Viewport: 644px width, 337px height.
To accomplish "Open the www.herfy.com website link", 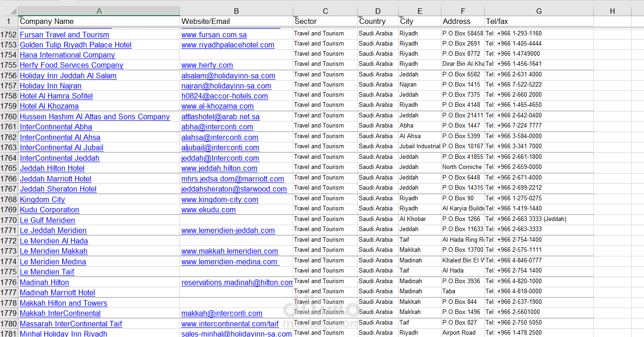I will click(x=207, y=65).
